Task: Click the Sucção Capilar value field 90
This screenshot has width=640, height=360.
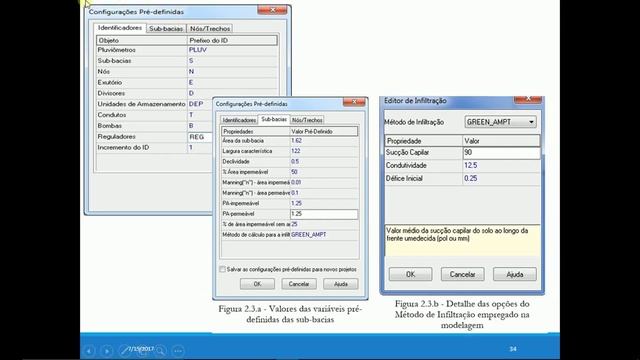Action: pos(501,153)
